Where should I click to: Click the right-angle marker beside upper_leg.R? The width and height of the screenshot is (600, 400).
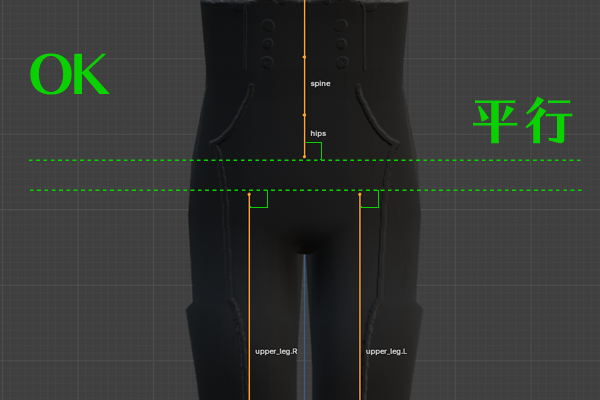(258, 200)
